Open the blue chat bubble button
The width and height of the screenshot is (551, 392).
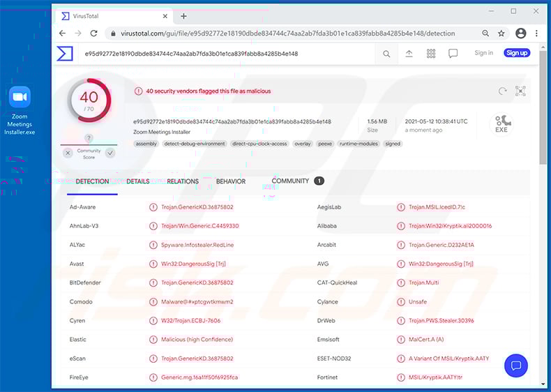pos(516,365)
